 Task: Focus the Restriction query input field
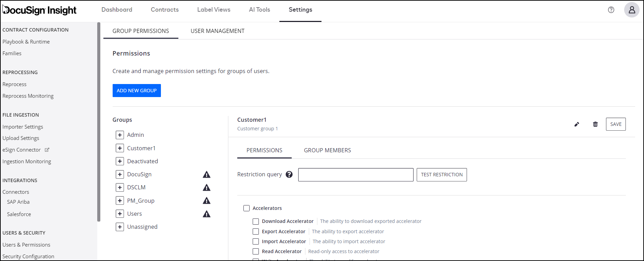(355, 175)
